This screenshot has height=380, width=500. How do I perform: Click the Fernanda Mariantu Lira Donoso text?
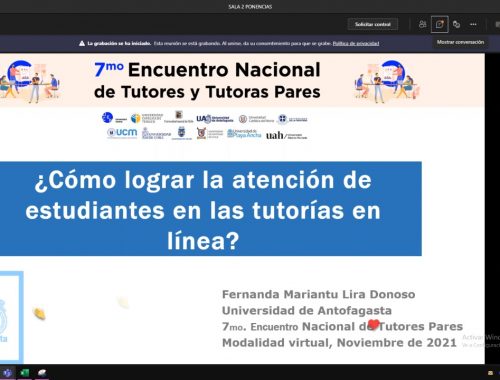pyautogui.click(x=319, y=295)
